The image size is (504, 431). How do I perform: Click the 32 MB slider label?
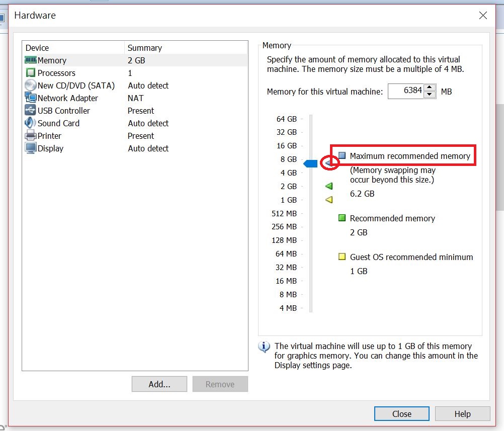click(286, 267)
